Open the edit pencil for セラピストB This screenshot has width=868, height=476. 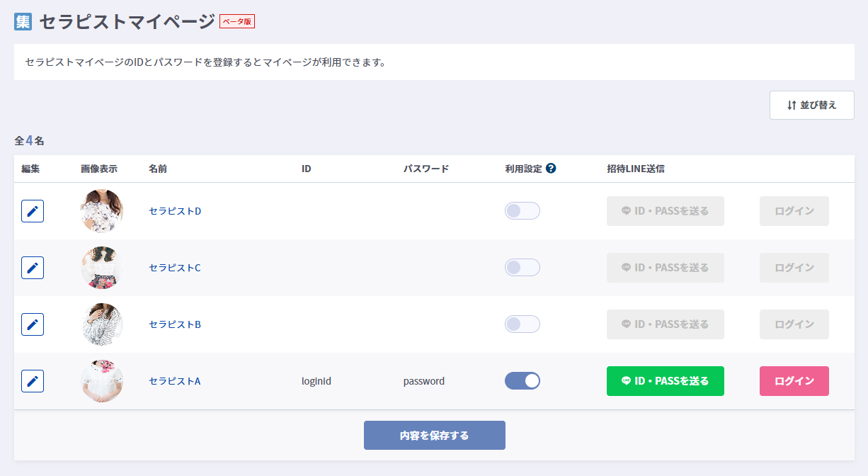33,324
